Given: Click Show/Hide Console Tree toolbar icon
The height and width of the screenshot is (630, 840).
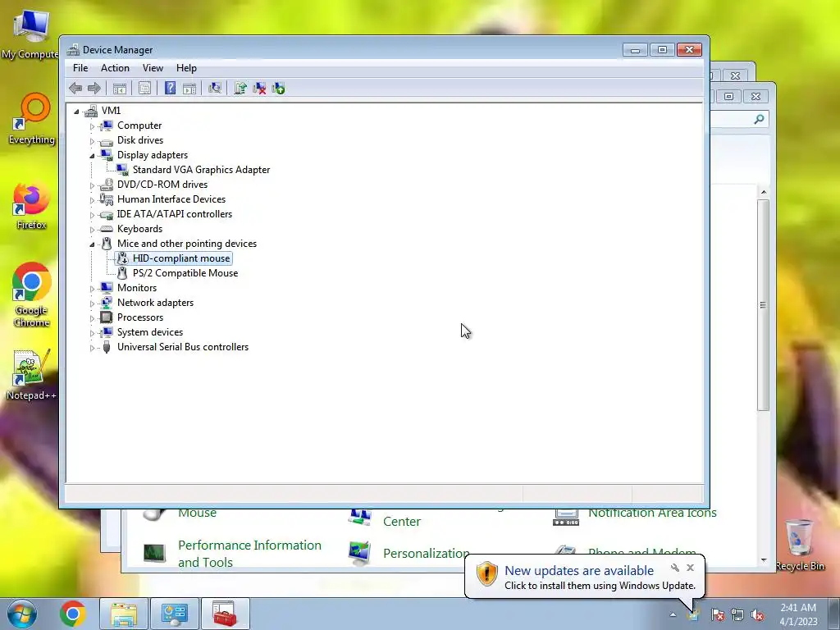Looking at the screenshot, I should tap(120, 89).
